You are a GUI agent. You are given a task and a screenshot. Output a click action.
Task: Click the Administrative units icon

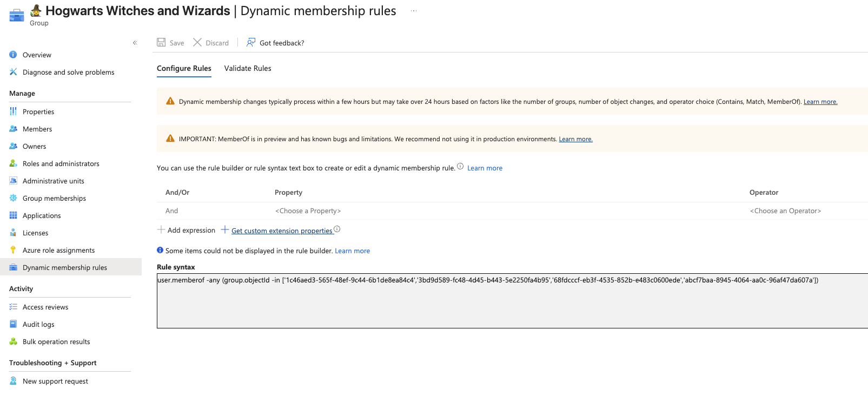[13, 181]
